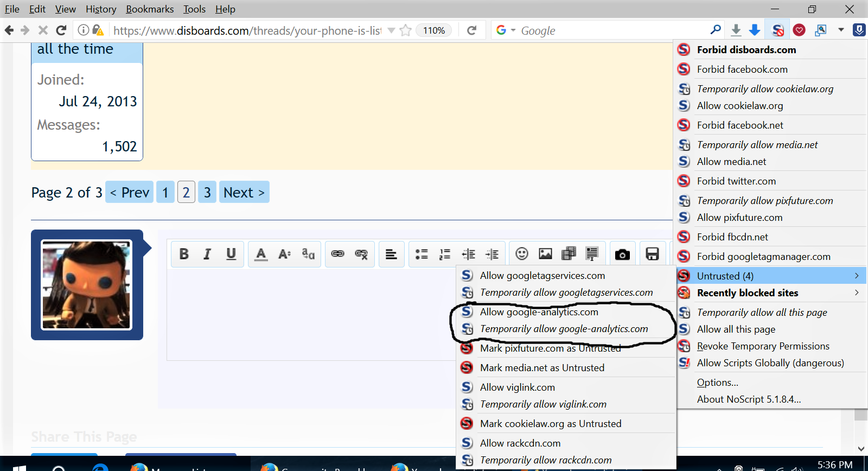This screenshot has height=471, width=868.
Task: Click the camera icon in editor toolbar
Action: [622, 254]
